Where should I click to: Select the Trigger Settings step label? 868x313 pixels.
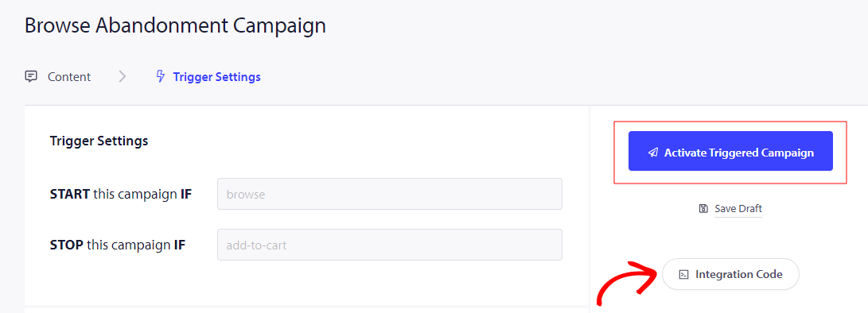pyautogui.click(x=216, y=77)
